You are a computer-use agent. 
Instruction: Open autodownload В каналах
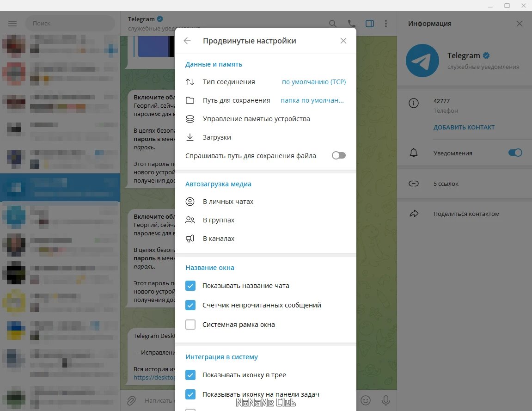219,239
